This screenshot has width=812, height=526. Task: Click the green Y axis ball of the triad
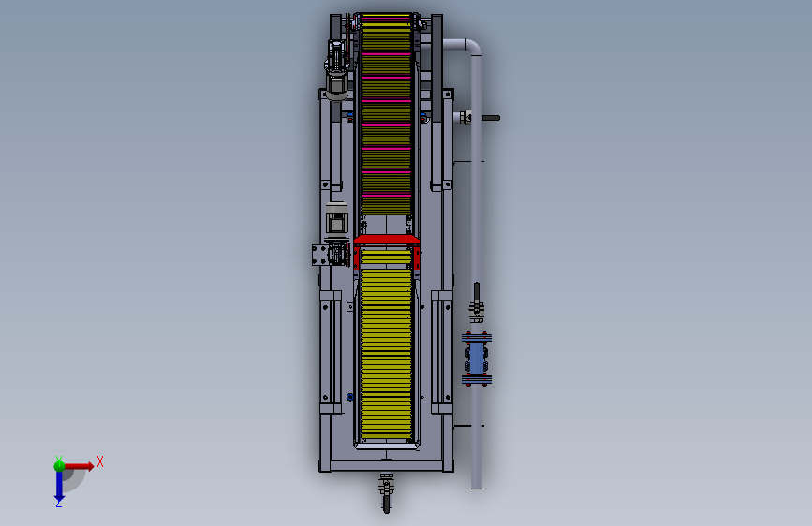(59, 465)
